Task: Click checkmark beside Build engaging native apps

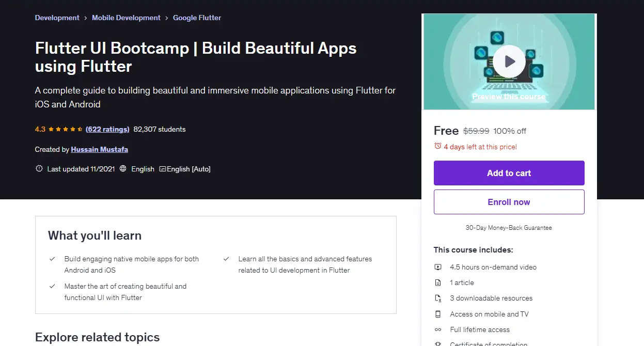Action: point(52,259)
